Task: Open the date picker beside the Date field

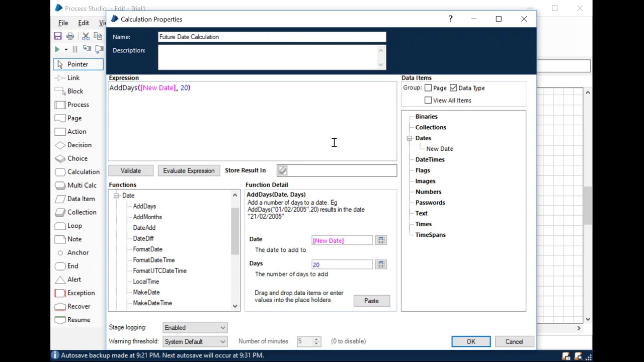Action: point(381,240)
